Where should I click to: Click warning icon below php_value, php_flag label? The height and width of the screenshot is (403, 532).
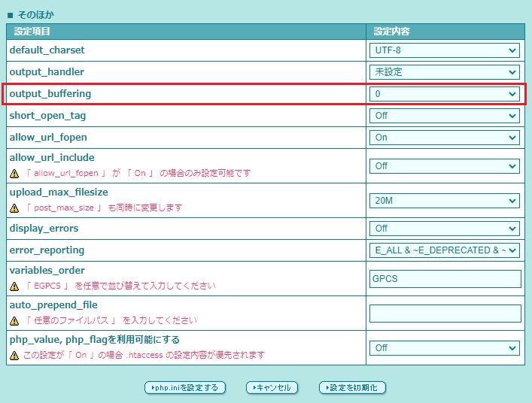pyautogui.click(x=14, y=355)
